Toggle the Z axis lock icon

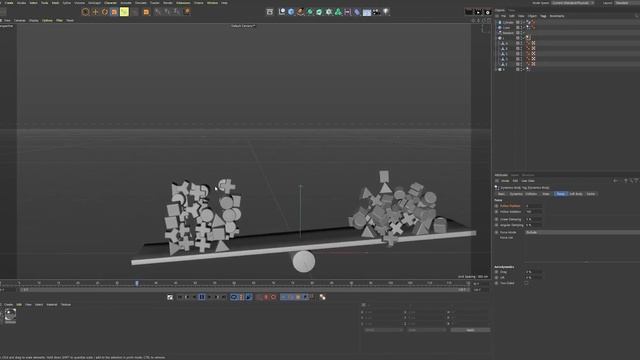click(177, 12)
